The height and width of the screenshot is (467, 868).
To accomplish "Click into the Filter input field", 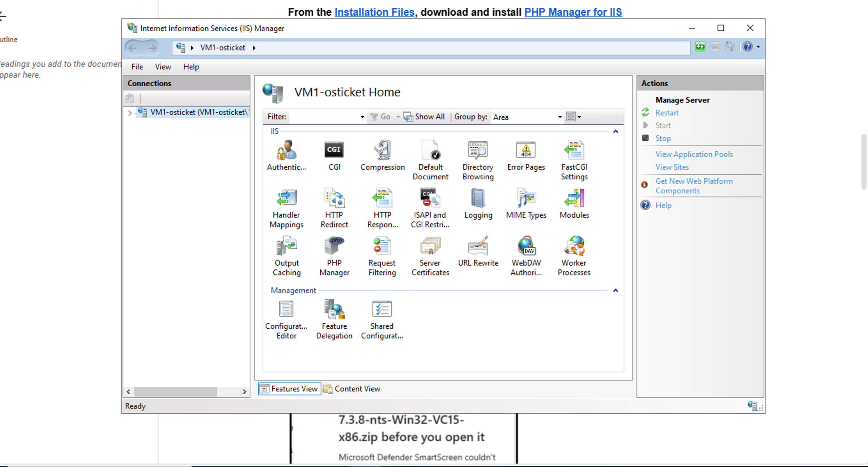I will click(x=324, y=117).
